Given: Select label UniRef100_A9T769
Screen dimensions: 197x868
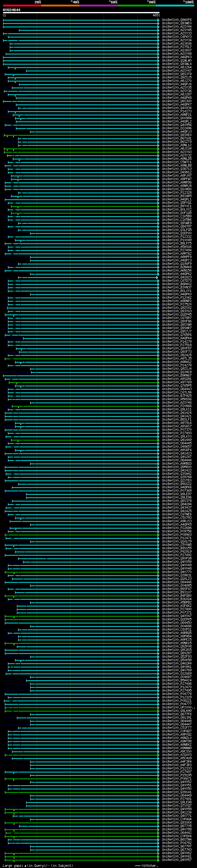Looking at the screenshot, I should coord(177,382).
